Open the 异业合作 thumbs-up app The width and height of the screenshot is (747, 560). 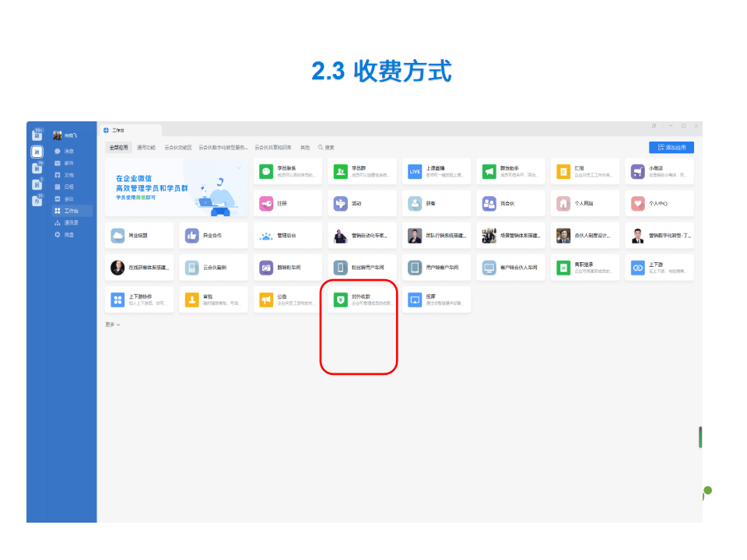pos(213,235)
